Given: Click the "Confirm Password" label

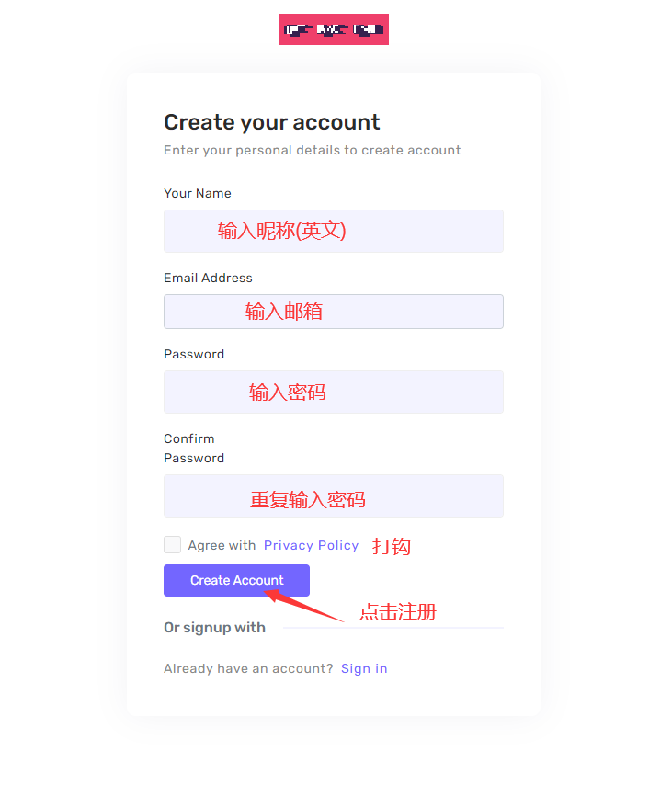Looking at the screenshot, I should [x=193, y=449].
